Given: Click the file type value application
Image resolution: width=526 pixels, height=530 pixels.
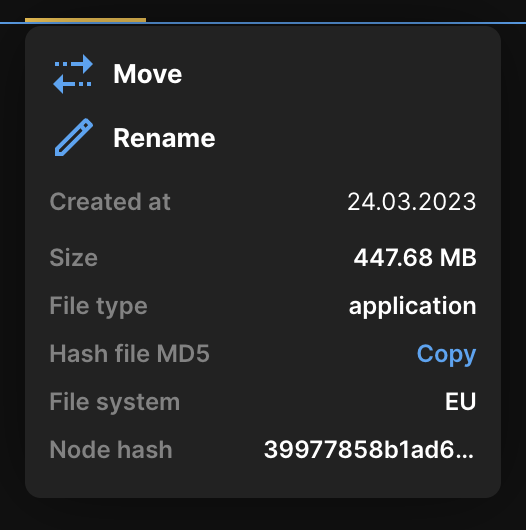Looking at the screenshot, I should (412, 306).
